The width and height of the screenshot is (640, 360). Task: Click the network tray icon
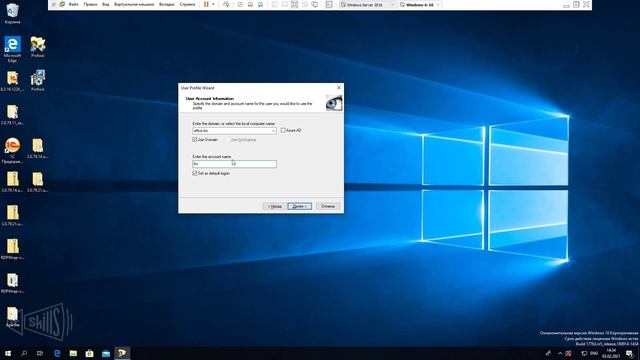pyautogui.click(x=584, y=353)
